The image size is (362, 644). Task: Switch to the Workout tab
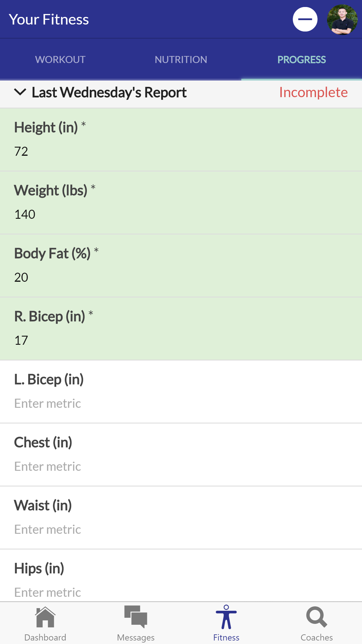tap(60, 60)
